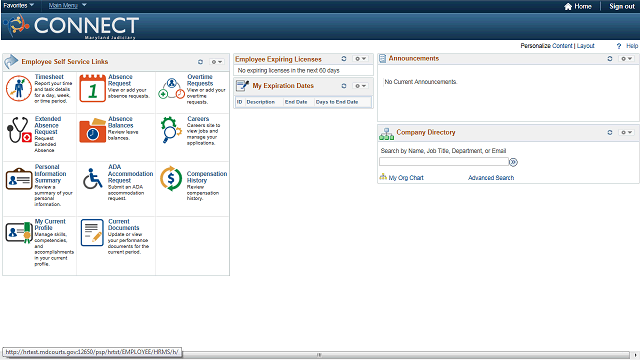Open the Current Documents page icon
Screen dimensions: 640x360
coord(92,232)
